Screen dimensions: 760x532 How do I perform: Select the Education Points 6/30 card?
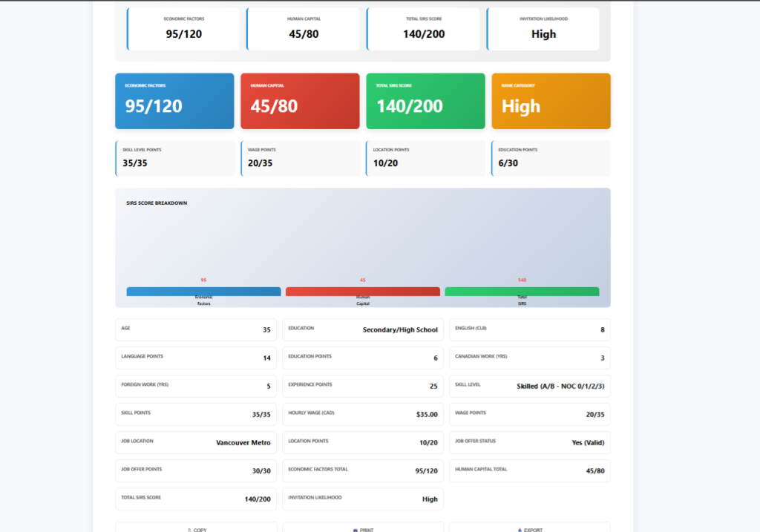pyautogui.click(x=551, y=159)
